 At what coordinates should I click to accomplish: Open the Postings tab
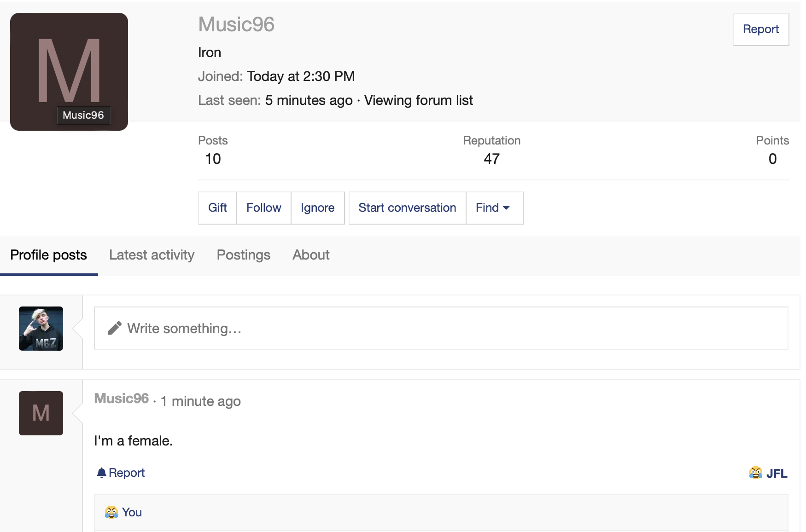(x=243, y=255)
